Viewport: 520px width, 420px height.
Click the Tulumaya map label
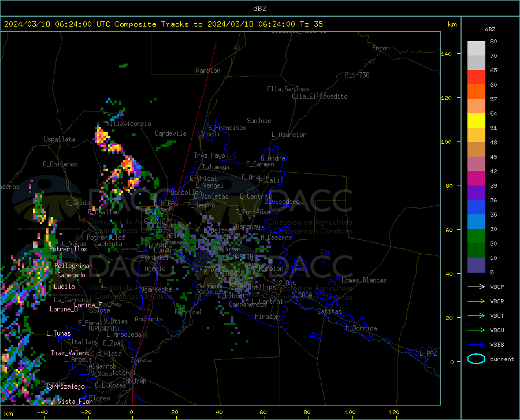pos(216,167)
